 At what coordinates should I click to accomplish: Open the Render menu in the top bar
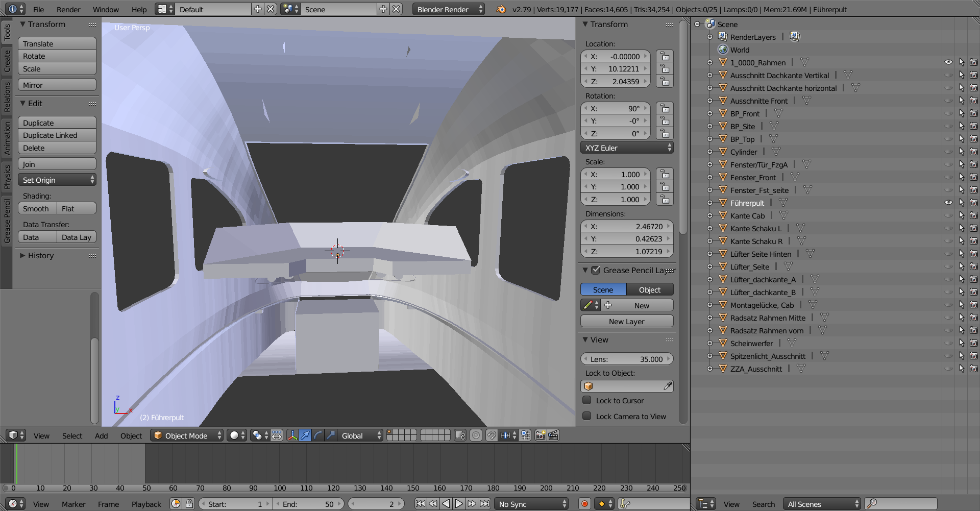point(68,9)
